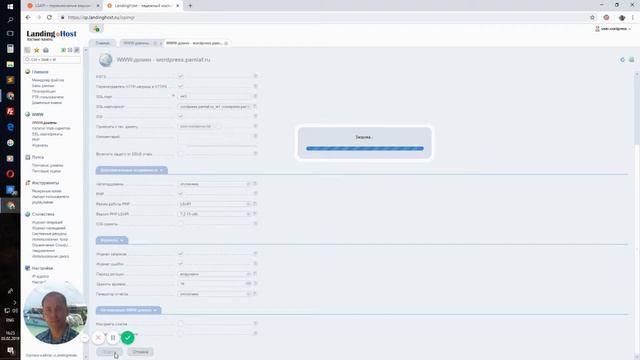Open the PHP mode dropdown showing LSAPI
The height and width of the screenshot is (360, 640).
pos(215,204)
